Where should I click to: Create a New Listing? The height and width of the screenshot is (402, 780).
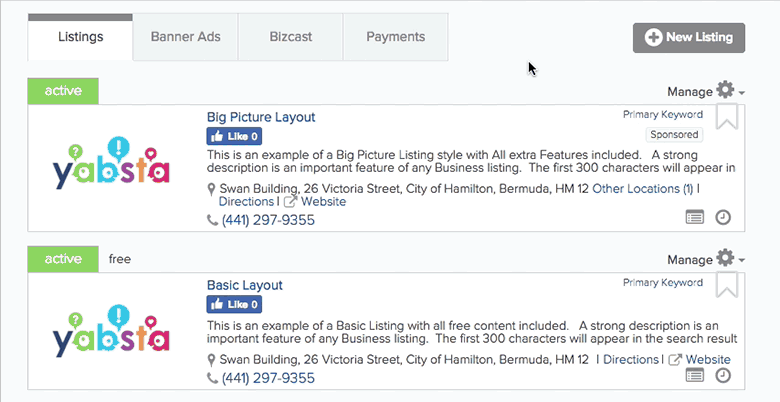689,37
